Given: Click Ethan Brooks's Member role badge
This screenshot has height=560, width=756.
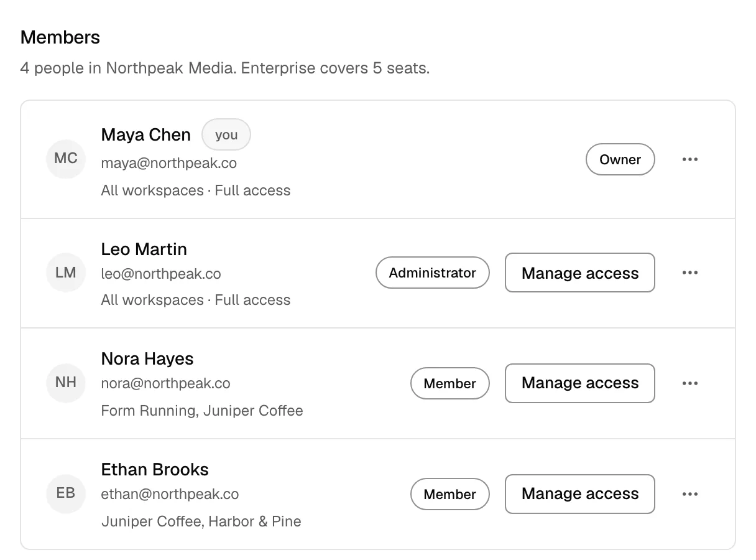Looking at the screenshot, I should click(x=450, y=494).
